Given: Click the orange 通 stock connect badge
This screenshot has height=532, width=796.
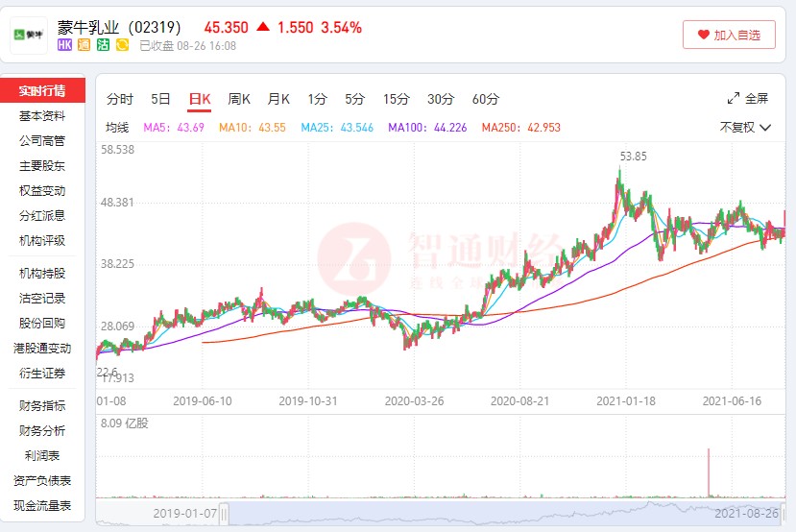Looking at the screenshot, I should pos(84,45).
